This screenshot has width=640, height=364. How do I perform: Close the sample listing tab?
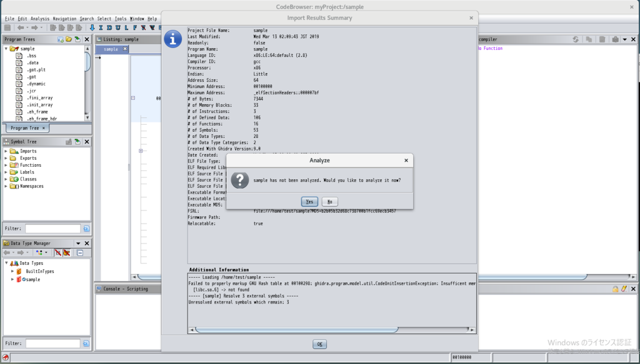pos(125,49)
